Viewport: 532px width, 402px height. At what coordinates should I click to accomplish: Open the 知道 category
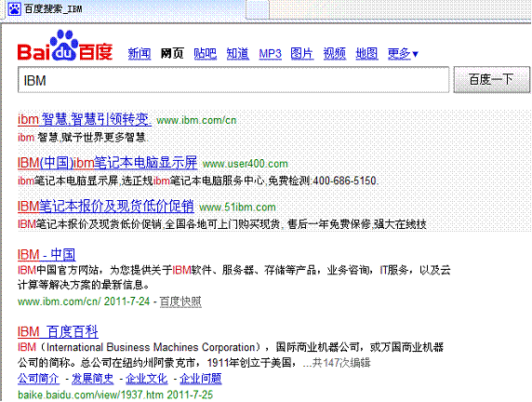tap(238, 54)
